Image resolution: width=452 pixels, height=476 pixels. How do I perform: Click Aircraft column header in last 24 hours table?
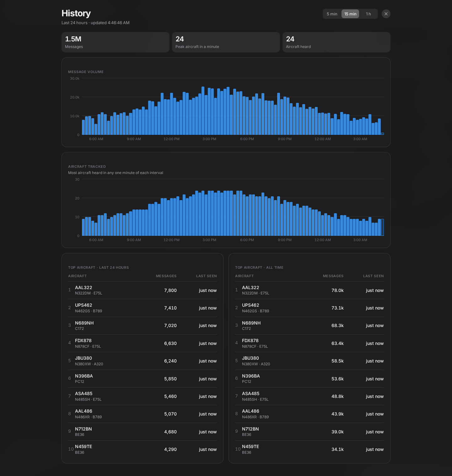coord(77,276)
